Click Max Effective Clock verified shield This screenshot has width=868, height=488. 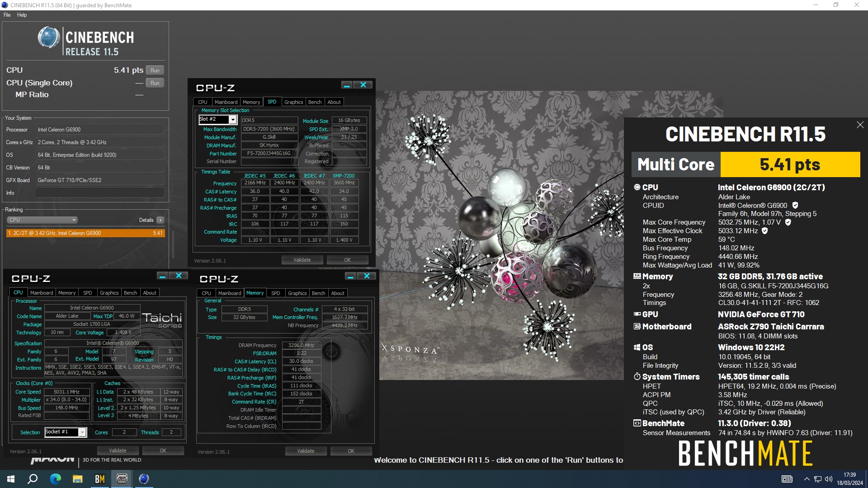point(765,231)
